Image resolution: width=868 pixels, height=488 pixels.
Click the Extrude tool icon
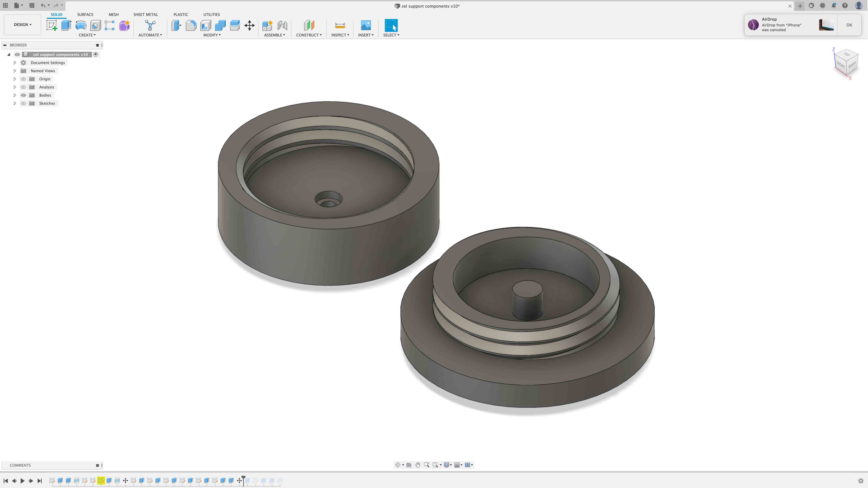coord(66,25)
